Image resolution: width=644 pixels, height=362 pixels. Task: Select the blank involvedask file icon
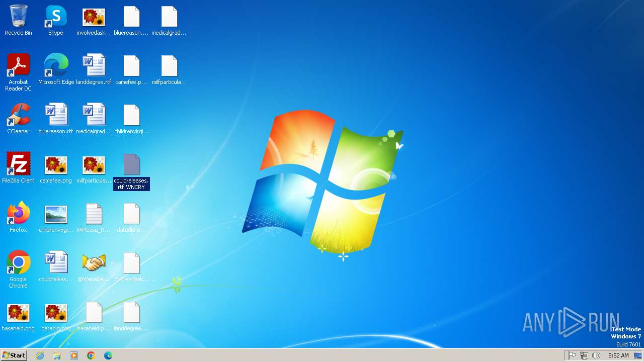coord(131,266)
